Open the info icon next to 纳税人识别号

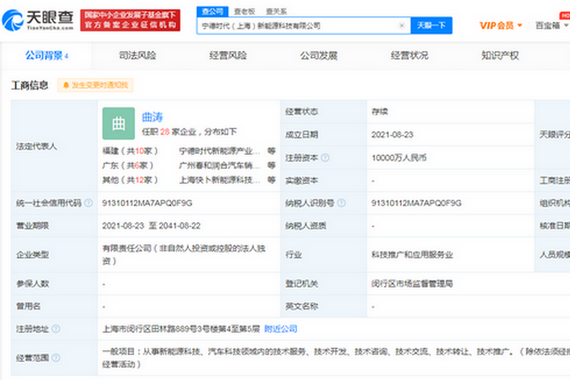click(341, 203)
